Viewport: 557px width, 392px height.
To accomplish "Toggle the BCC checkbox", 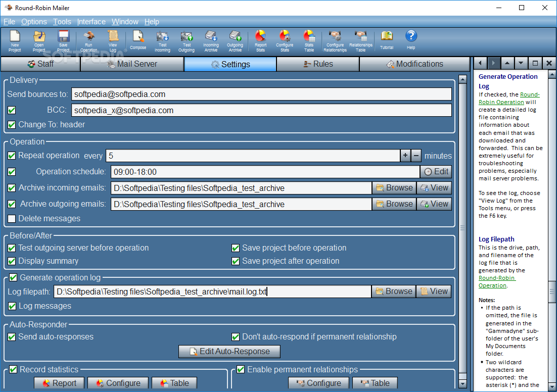I will tap(12, 110).
